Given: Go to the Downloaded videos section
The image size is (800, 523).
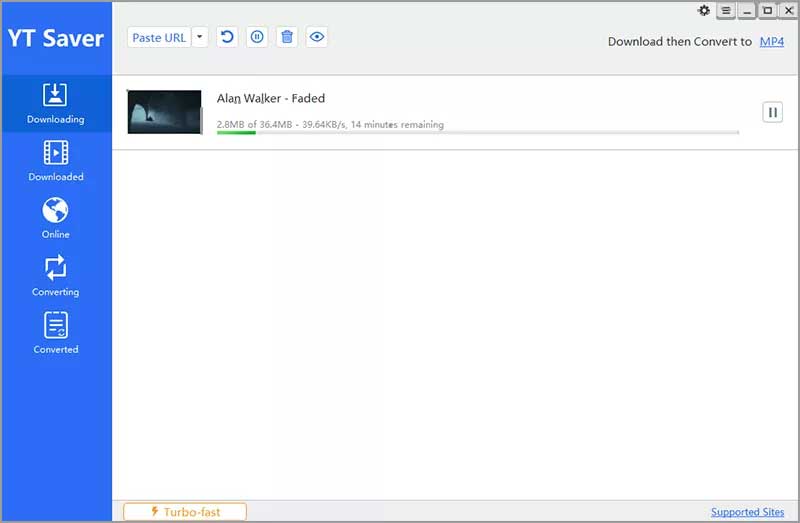Looking at the screenshot, I should 56,161.
